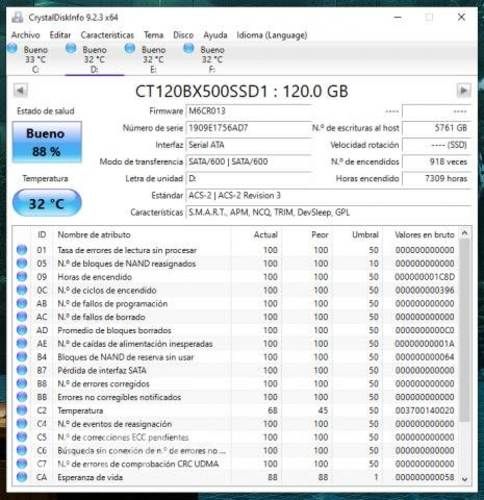
Task: Go to next disk with right arrow
Action: [x=463, y=90]
